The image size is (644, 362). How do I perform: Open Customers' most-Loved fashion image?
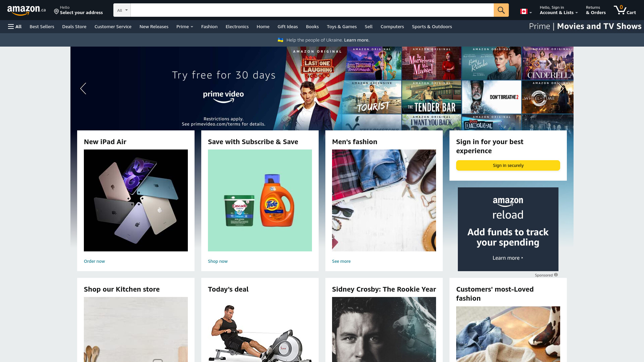point(508,334)
